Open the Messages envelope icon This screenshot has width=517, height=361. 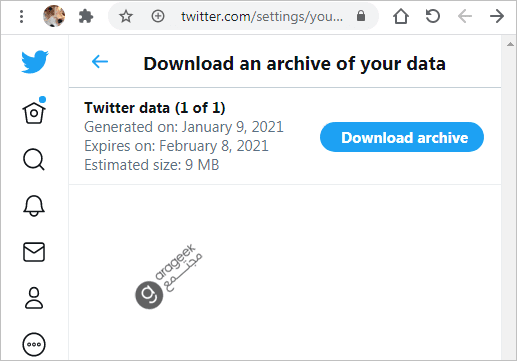[34, 252]
